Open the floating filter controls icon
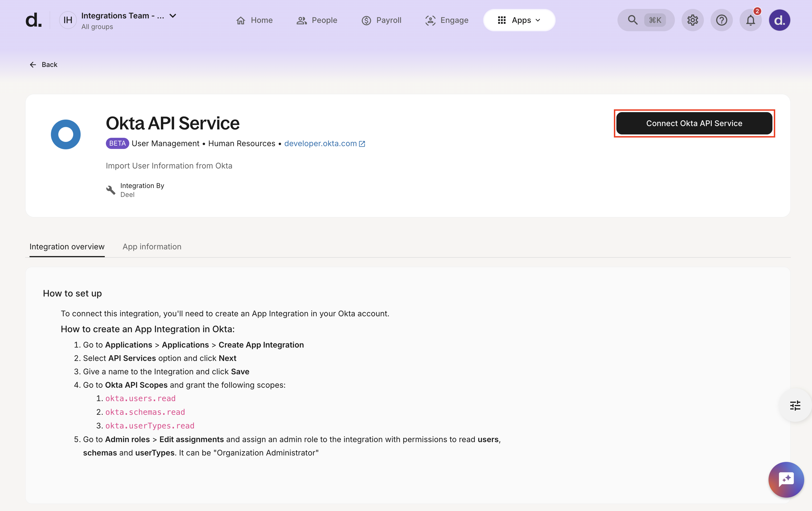812x511 pixels. pos(795,405)
